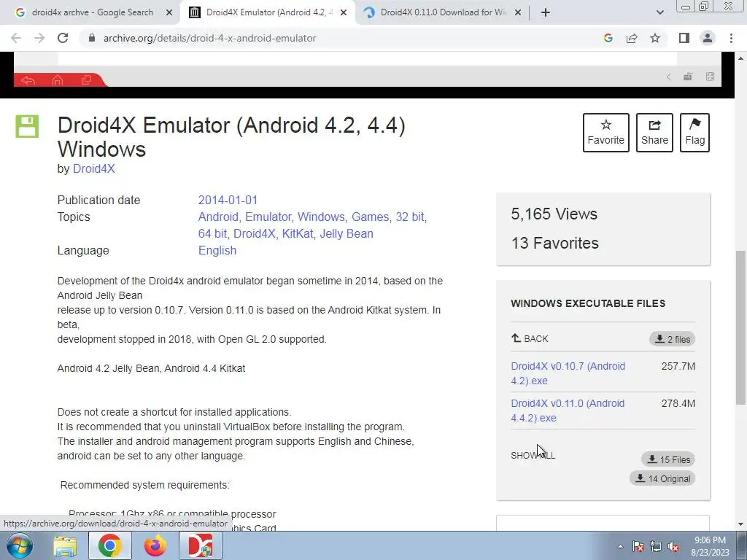Open the Games topic link
Viewport: 747px width, 560px height.
click(370, 217)
